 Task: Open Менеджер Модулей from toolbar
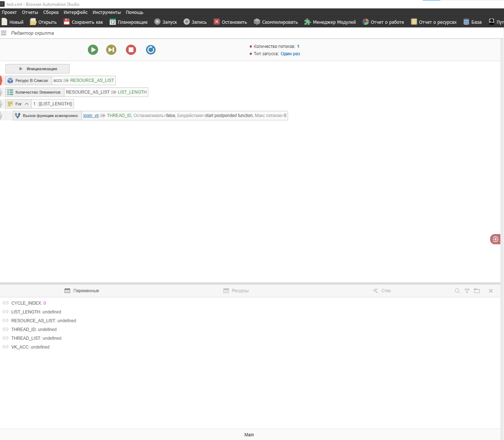pos(330,22)
